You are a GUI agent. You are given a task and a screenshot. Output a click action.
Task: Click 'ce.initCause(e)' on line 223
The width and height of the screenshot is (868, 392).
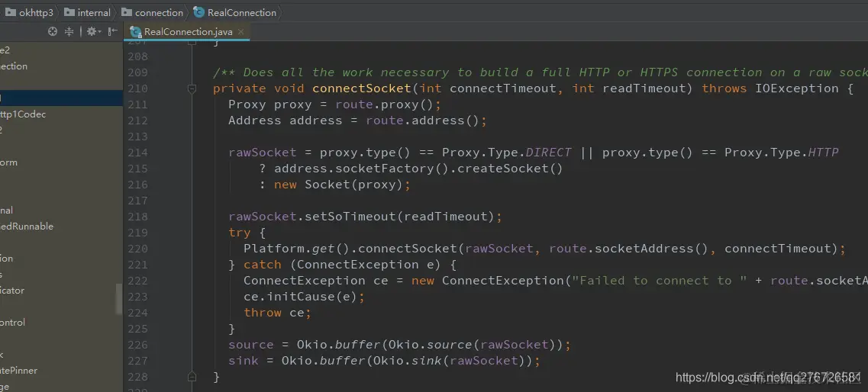click(301, 297)
